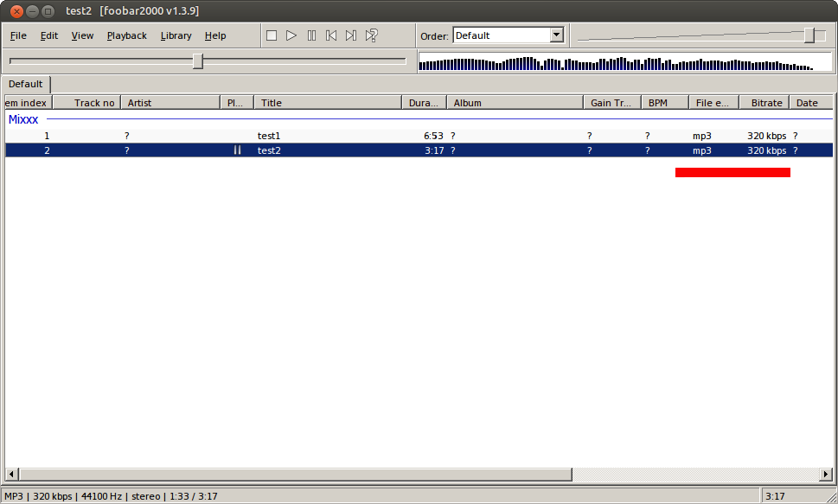Viewport: 838px width, 504px height.
Task: Sort by item index column header
Action: click(x=29, y=103)
